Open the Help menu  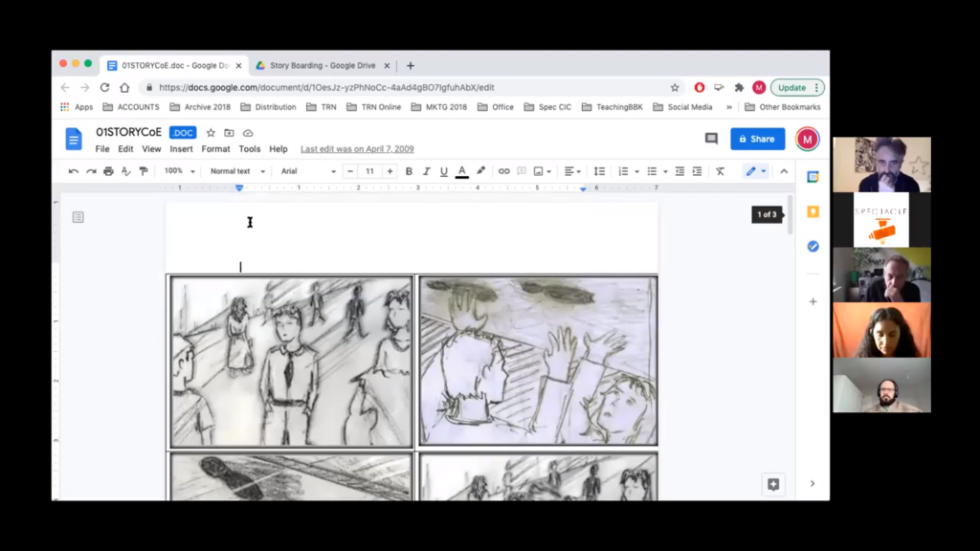pos(278,149)
